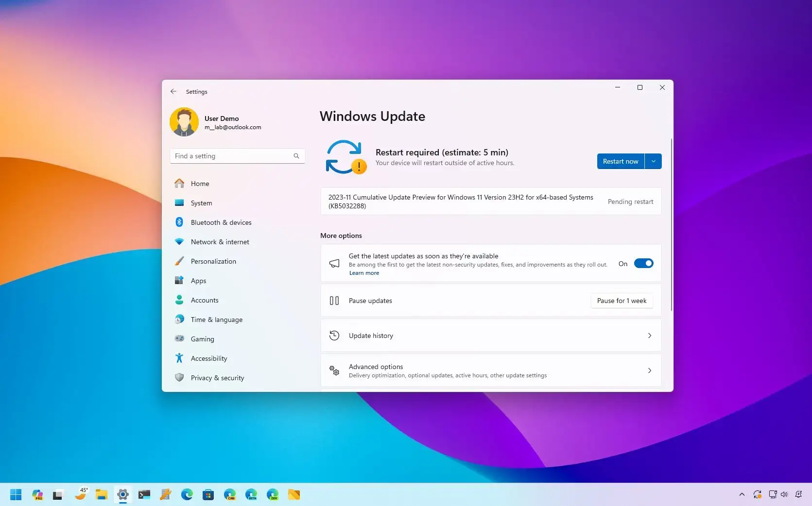Screen dimensions: 812x506
Task: Click the Advanced options chevron
Action: point(650,371)
